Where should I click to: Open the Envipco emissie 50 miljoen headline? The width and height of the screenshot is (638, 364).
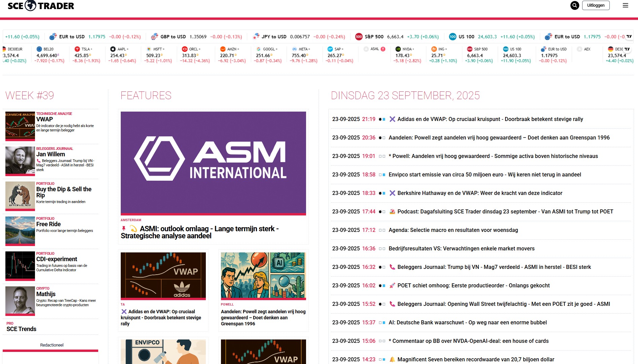[485, 174]
